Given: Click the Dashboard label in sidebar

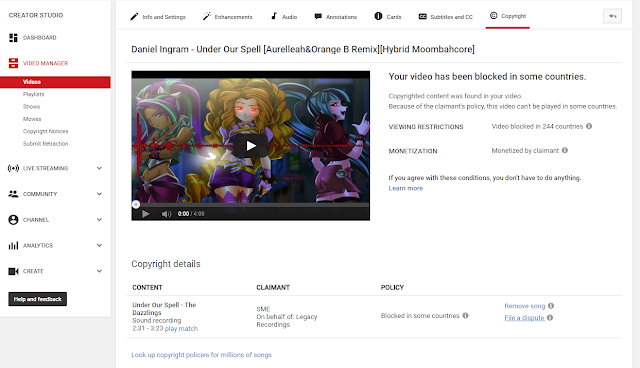Looking at the screenshot, I should [40, 38].
